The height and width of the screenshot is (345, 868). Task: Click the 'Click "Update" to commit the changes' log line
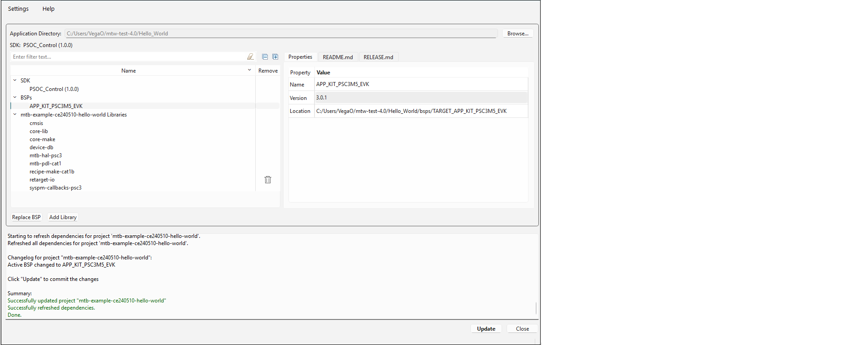pyautogui.click(x=53, y=279)
